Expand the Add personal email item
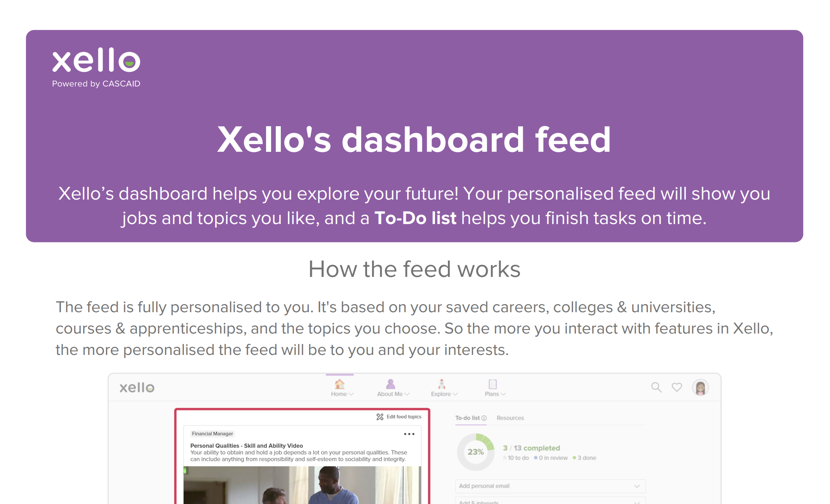This screenshot has width=830, height=504. point(550,486)
